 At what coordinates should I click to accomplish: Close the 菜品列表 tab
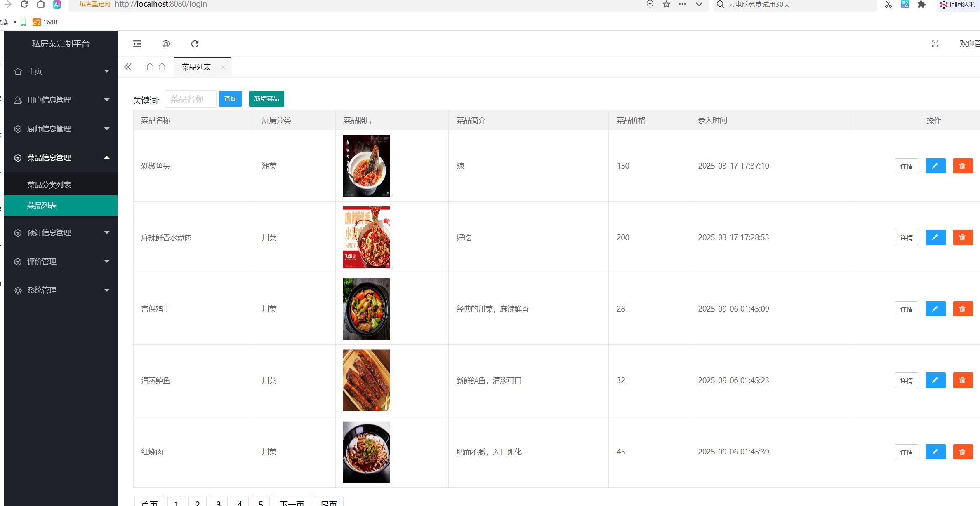click(x=223, y=67)
